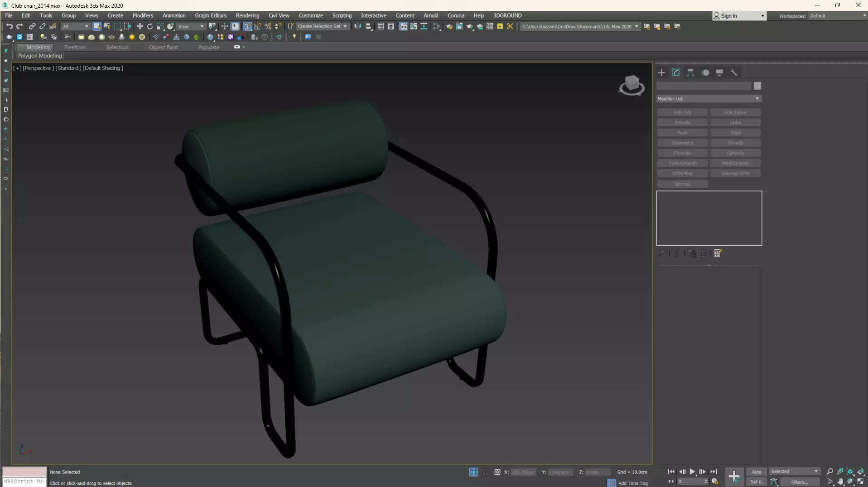868x487 pixels.
Task: Toggle the Selection Lock padlock
Action: [x=485, y=472]
